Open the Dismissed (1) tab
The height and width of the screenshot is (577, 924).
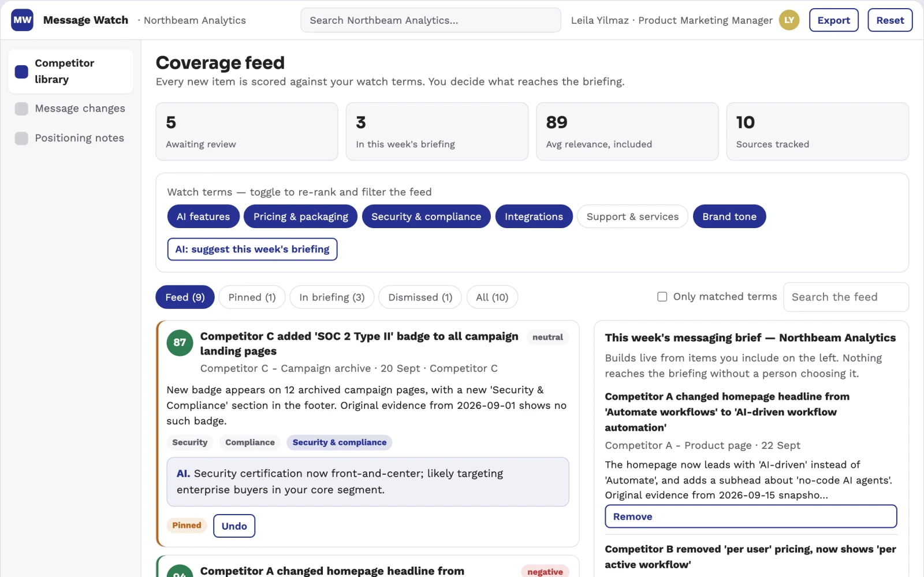pyautogui.click(x=420, y=297)
